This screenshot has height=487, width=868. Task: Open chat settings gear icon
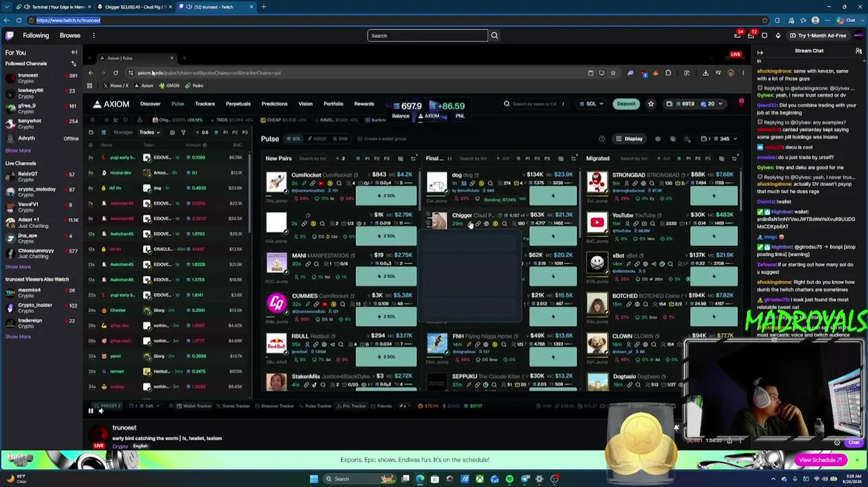(837, 443)
